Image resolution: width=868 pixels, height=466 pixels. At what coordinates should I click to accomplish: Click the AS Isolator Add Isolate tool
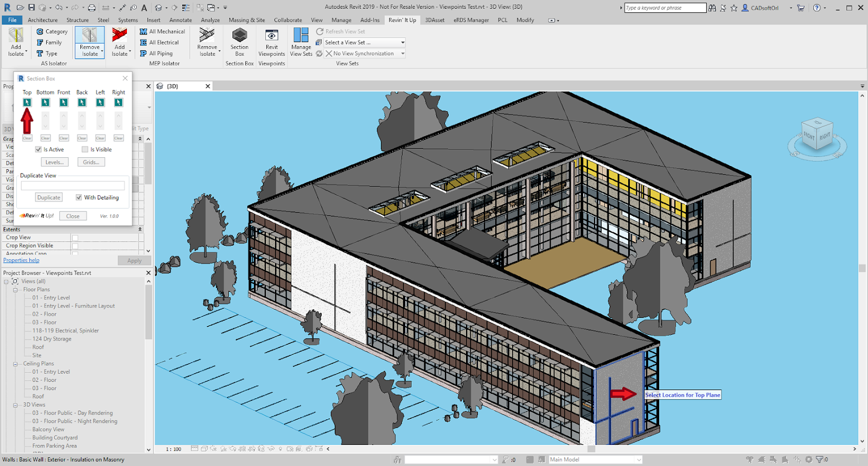coord(16,42)
